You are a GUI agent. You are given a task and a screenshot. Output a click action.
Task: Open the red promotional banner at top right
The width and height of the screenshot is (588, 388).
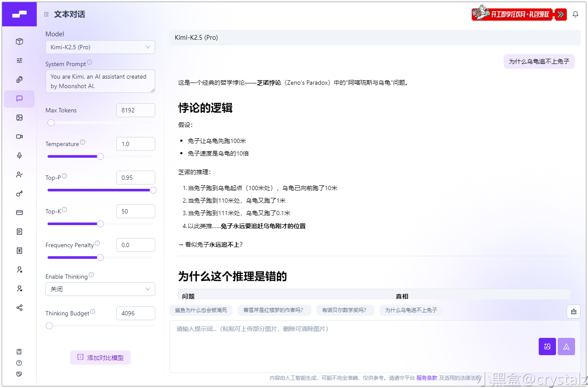click(x=519, y=14)
